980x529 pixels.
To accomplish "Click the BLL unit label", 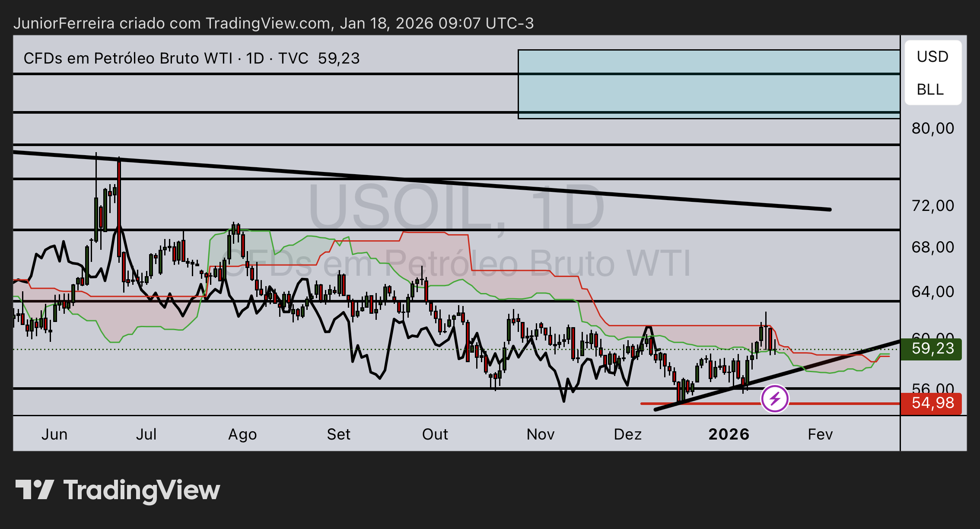I will coord(930,89).
